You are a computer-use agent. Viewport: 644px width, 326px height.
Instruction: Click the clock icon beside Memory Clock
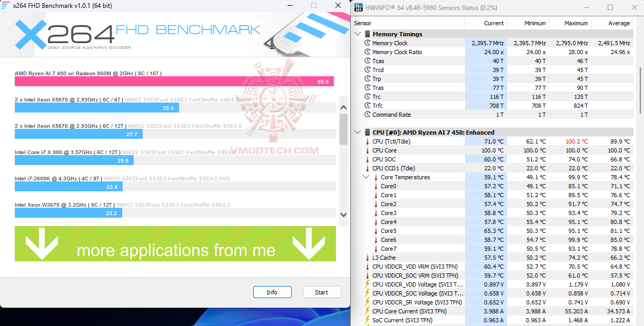click(368, 43)
